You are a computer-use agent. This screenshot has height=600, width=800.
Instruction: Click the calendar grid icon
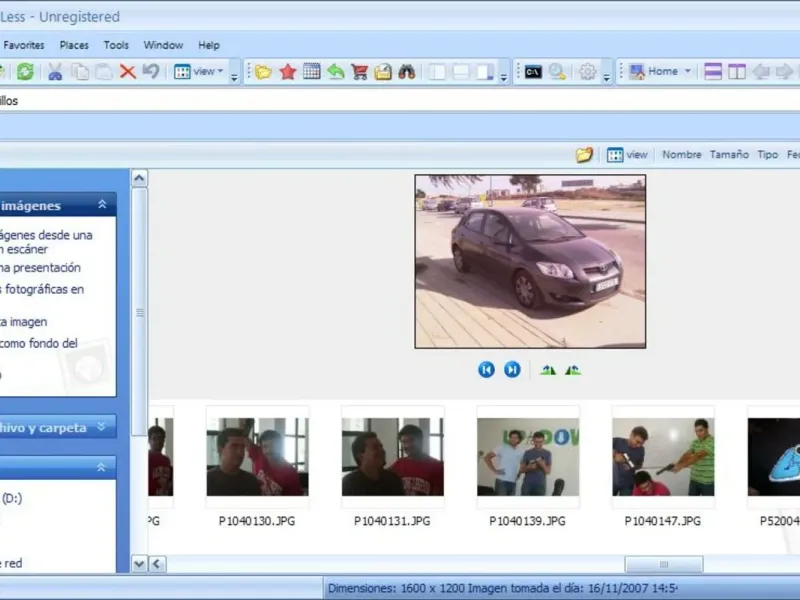point(311,71)
